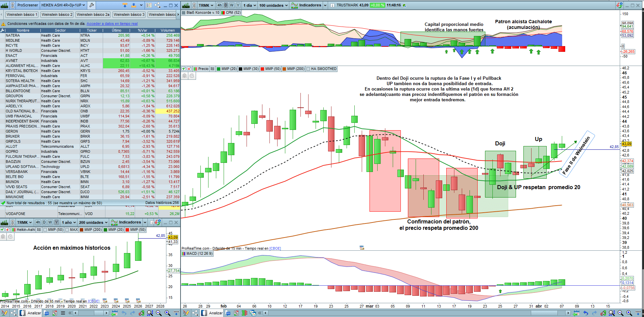Switch to Weinstein básico 2 tab
The width and height of the screenshot is (644, 317).
pos(57,14)
